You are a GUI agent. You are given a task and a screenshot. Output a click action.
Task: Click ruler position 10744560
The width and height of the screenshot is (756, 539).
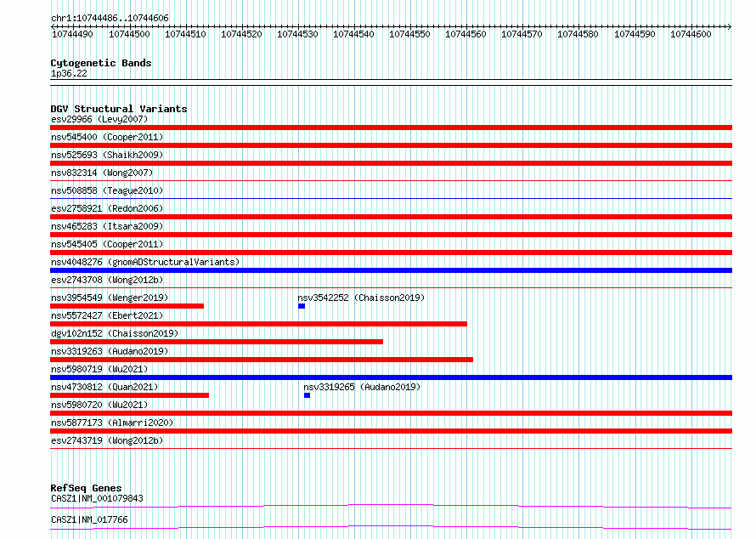click(465, 34)
